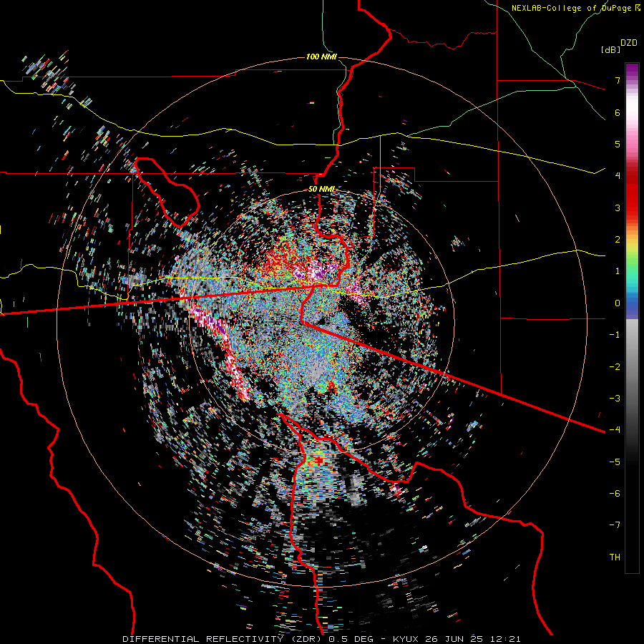The height and width of the screenshot is (644, 644).
Task: Click the 2 value on the ZDR scale
Action: pos(618,240)
